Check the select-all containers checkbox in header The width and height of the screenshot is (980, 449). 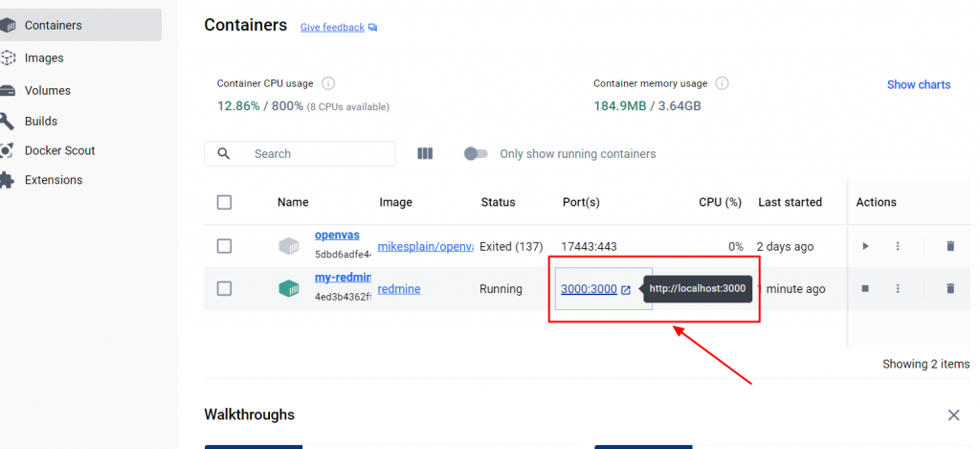(224, 202)
